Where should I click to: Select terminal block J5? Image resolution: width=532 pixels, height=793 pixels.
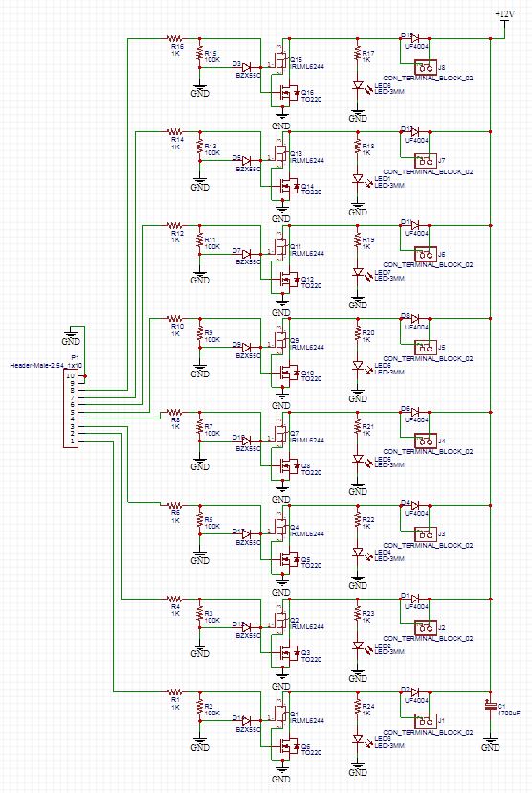426,347
